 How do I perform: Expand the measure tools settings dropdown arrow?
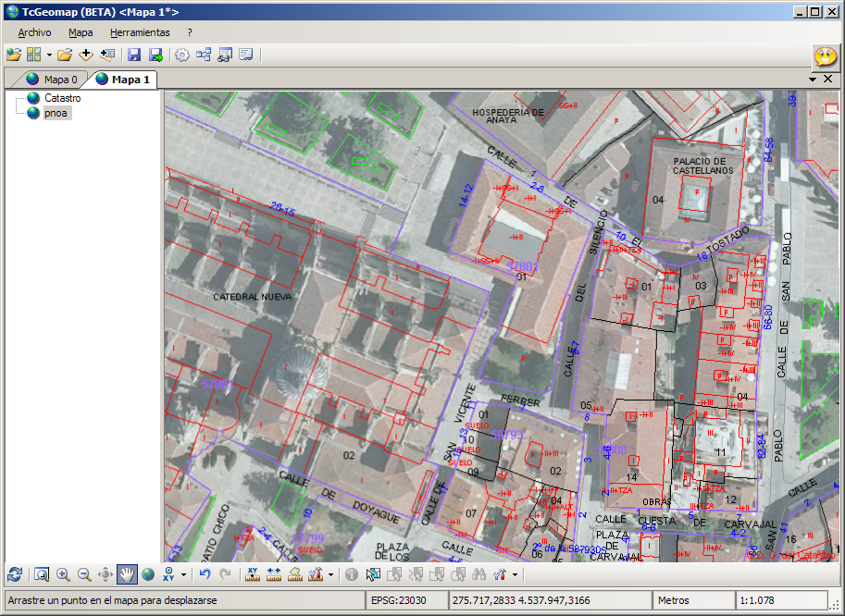[331, 575]
